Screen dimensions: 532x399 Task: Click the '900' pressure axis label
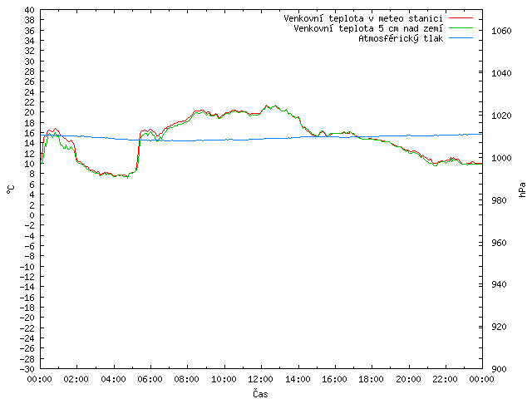tap(499, 369)
